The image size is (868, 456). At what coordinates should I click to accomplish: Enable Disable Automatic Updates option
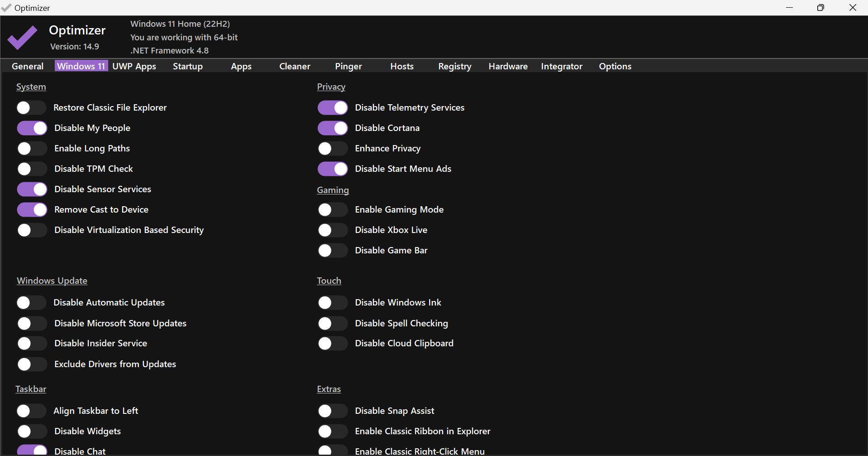[31, 302]
